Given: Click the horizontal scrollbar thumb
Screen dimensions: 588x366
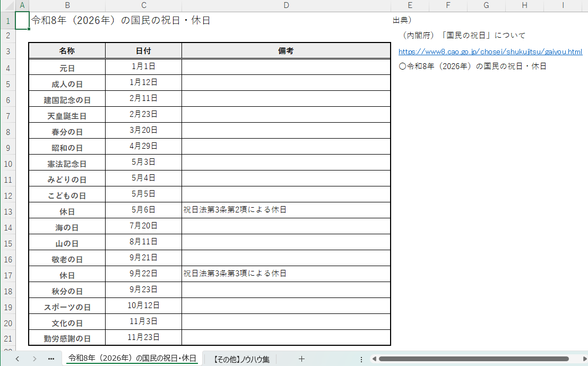Looking at the screenshot, I should click(x=472, y=359).
